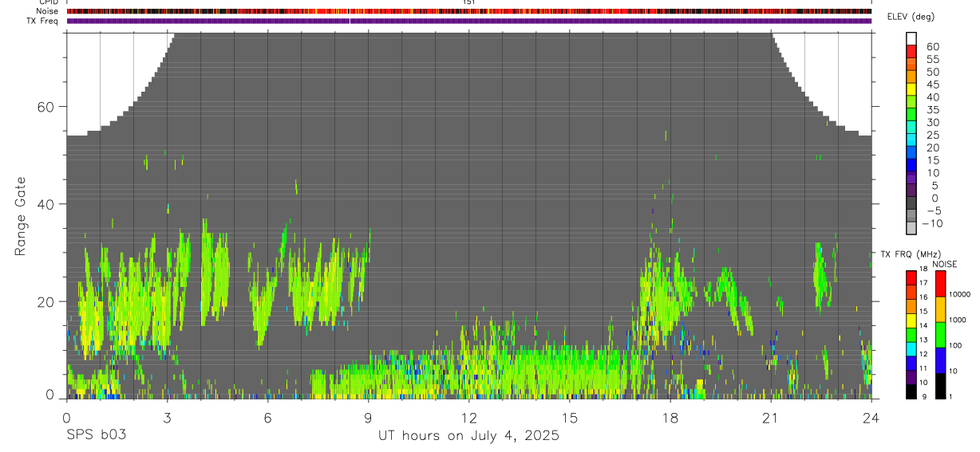Pick the blue segment of the NOISE color bar
This screenshot has width=980, height=452.
pyautogui.click(x=941, y=360)
